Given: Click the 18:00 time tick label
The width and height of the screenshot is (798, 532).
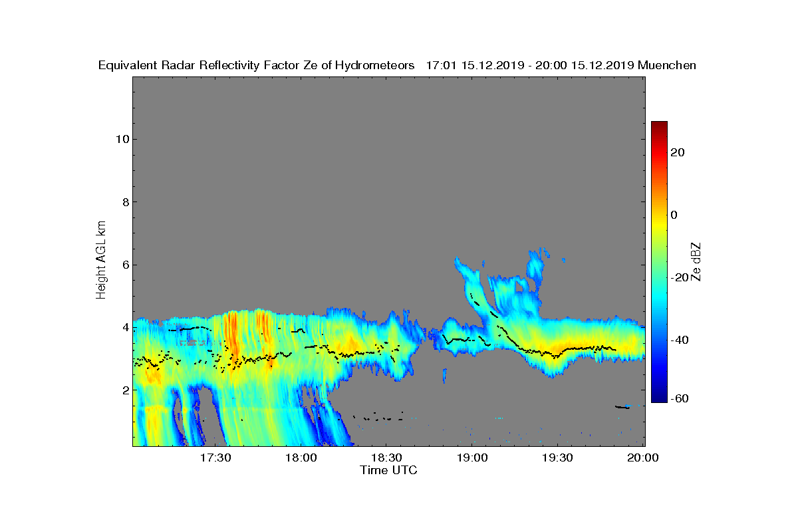Looking at the screenshot, I should (x=301, y=458).
